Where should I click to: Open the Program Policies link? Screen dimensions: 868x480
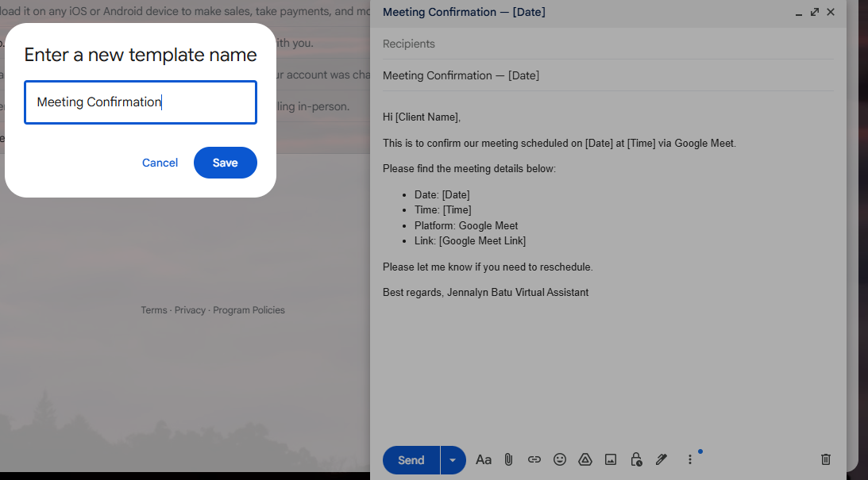(249, 310)
